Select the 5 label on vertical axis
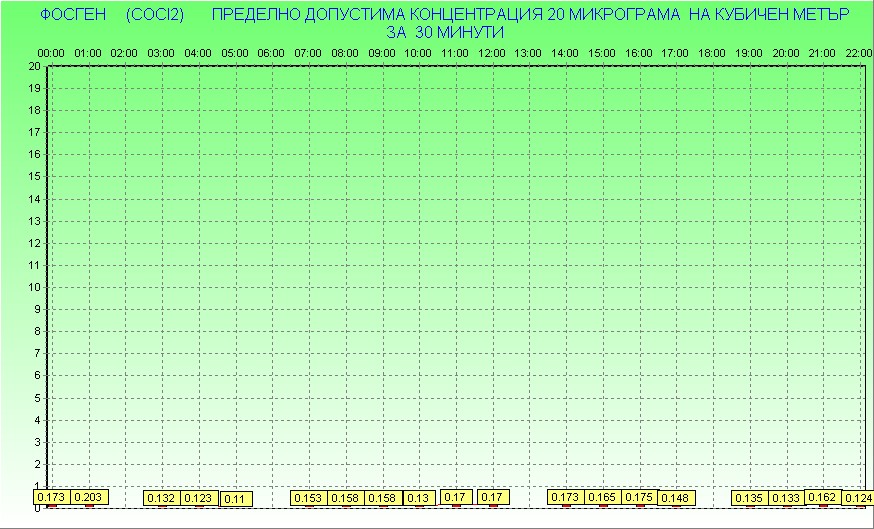 point(37,398)
